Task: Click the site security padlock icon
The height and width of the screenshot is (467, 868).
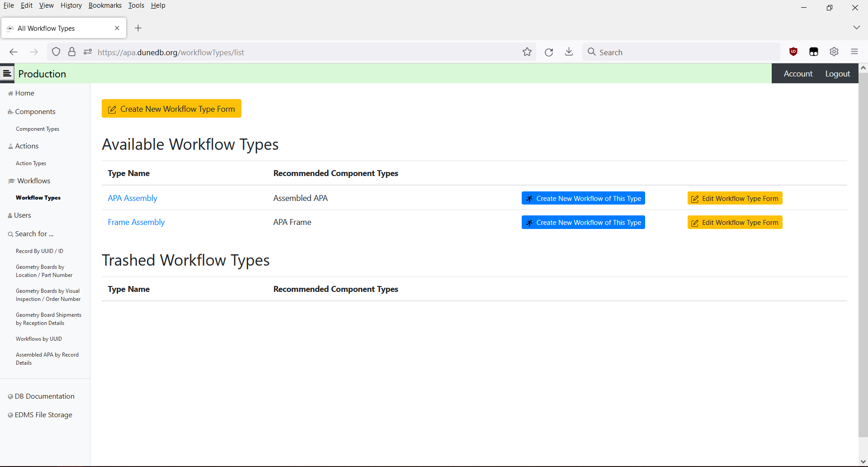Action: [x=72, y=52]
